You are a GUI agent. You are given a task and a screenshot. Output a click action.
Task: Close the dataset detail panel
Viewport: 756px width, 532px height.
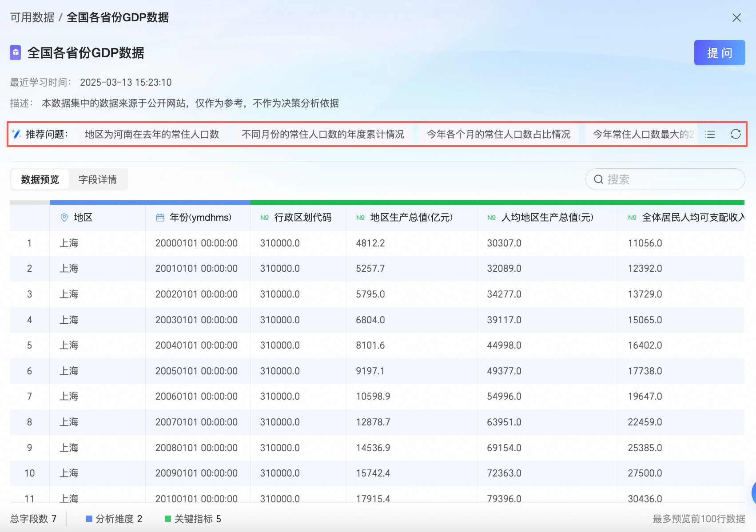pyautogui.click(x=736, y=18)
